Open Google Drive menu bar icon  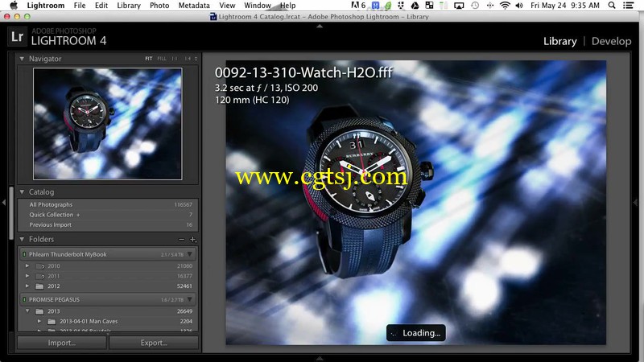415,6
